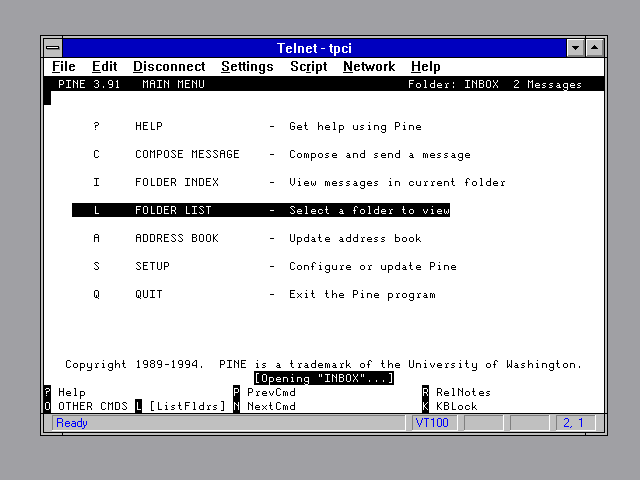Click the O key for OTHER CMDS
The image size is (640, 480).
point(47,407)
